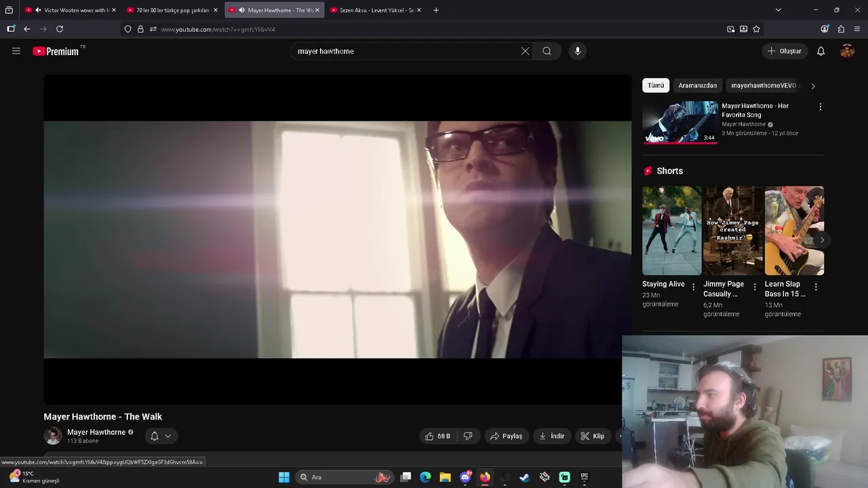The height and width of the screenshot is (488, 868).
Task: Mute audio on the Victor Wooten tab
Action: click(38, 10)
